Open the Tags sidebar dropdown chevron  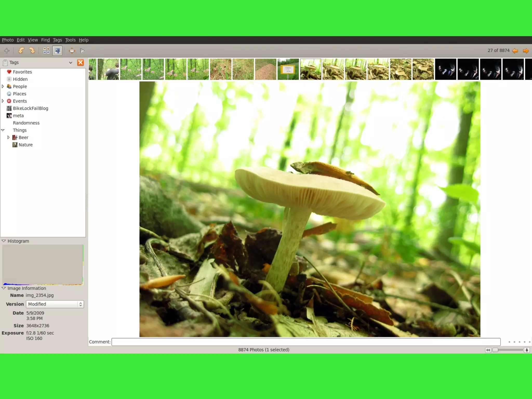click(x=70, y=63)
